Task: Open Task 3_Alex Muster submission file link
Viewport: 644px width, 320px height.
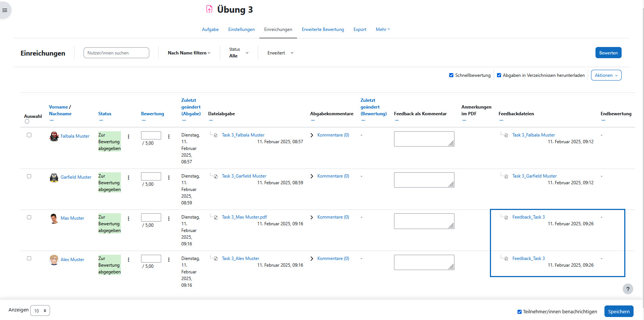Action: [x=240, y=258]
